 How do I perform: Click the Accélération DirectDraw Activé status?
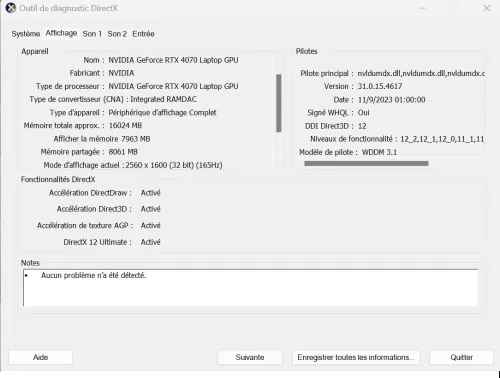(x=150, y=193)
